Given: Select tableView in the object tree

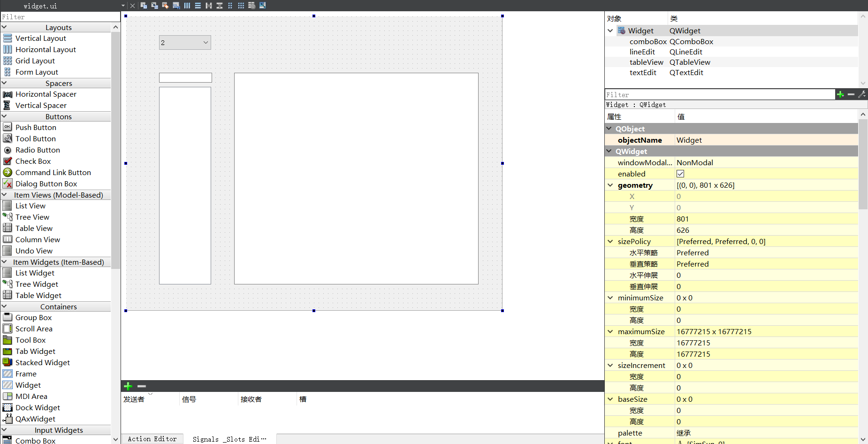Looking at the screenshot, I should (x=646, y=62).
